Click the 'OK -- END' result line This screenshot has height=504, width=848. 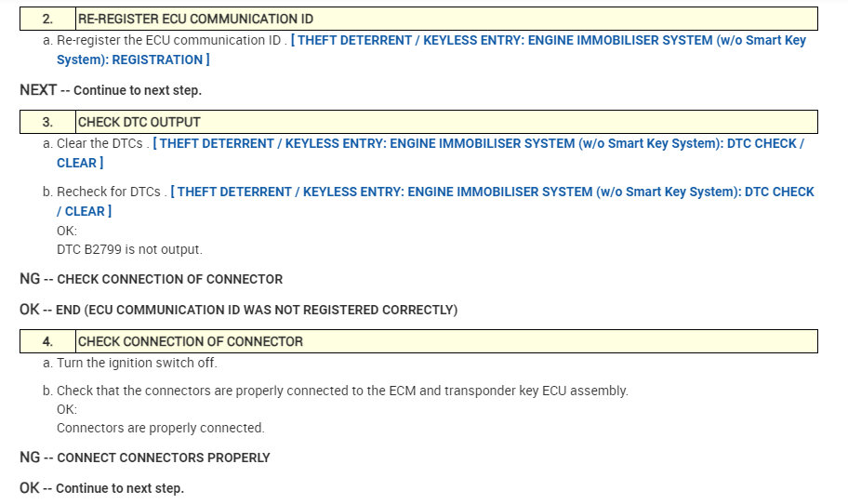238,309
